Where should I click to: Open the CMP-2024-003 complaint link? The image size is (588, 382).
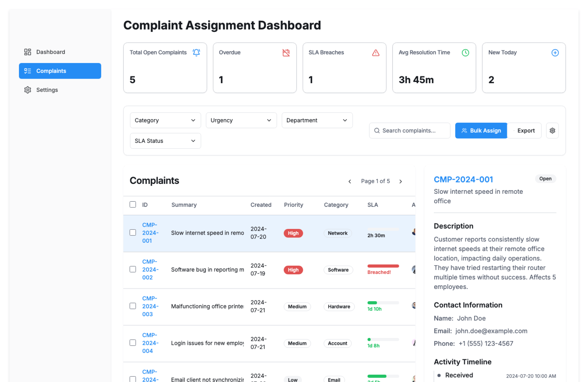click(150, 306)
